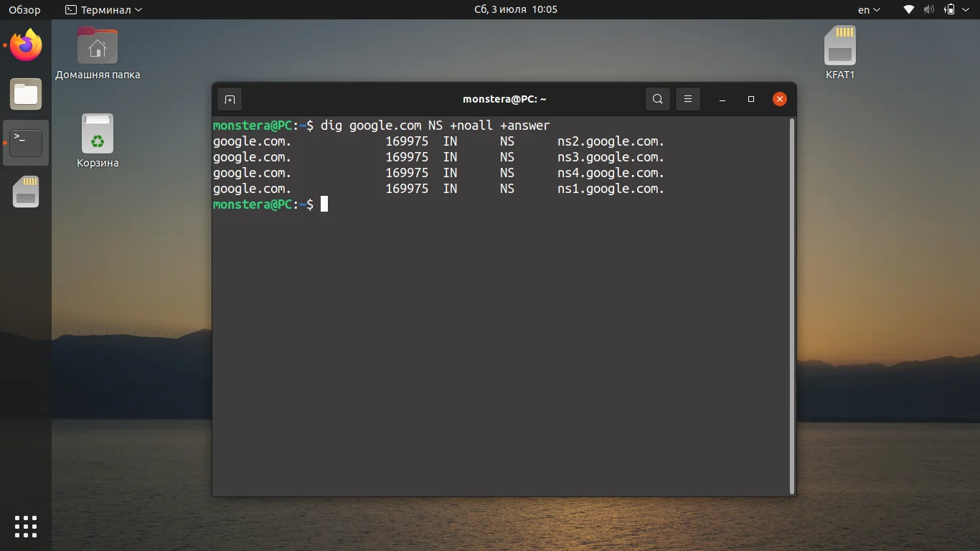Open a new terminal tab
The width and height of the screenshot is (980, 551).
[x=230, y=99]
